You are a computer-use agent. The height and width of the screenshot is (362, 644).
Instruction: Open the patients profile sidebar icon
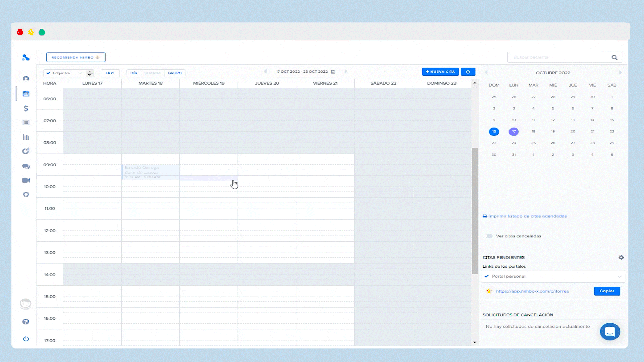coord(26,79)
